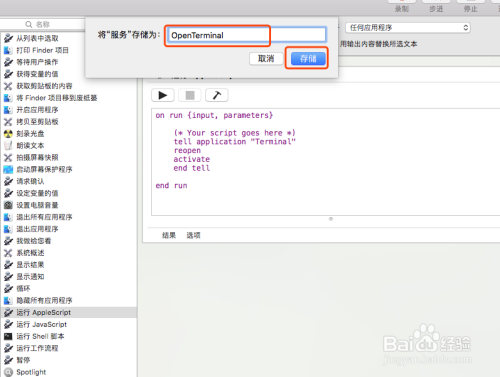Click the 'on run {input, parameters}' line
The height and width of the screenshot is (377, 500).
click(x=214, y=115)
